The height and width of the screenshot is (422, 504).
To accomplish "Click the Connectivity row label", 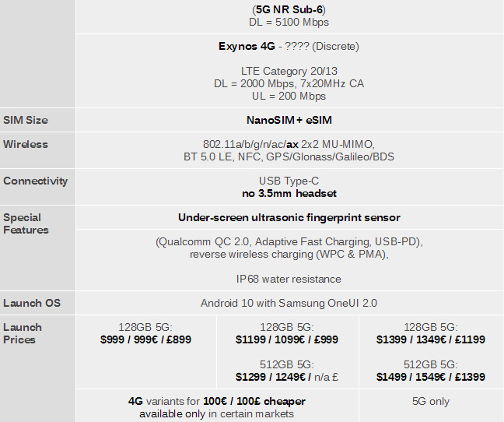I will click(x=35, y=181).
